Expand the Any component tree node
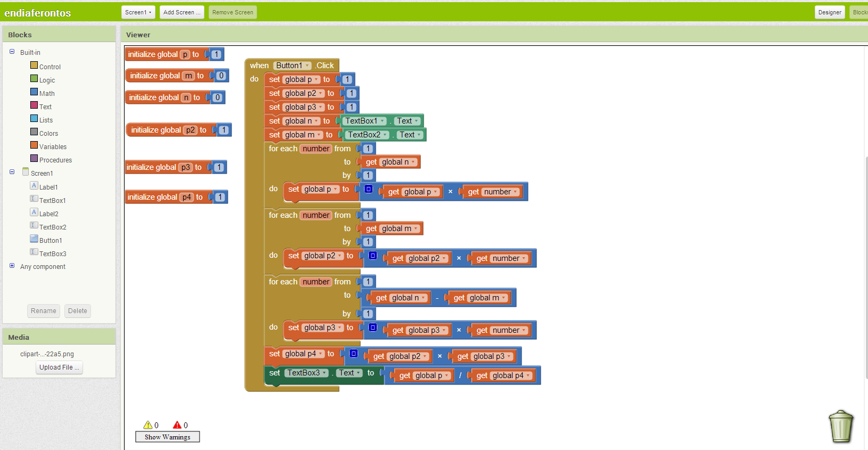868x450 pixels. [x=12, y=265]
